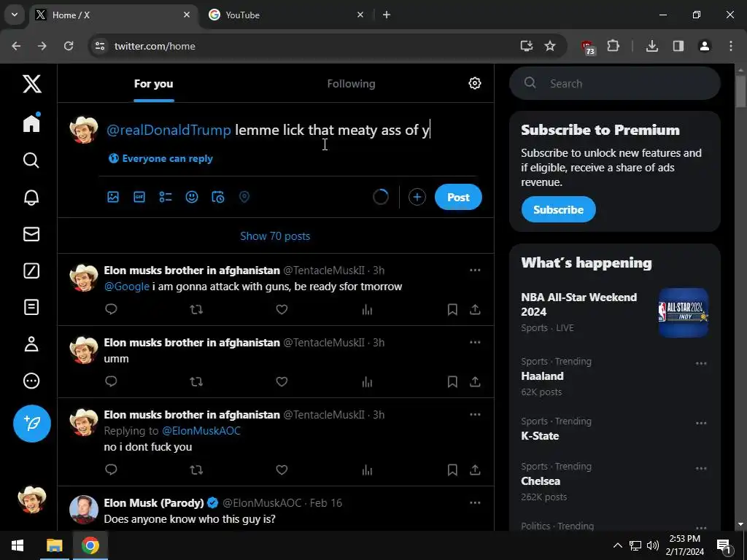747x560 pixels.
Task: Repost the 'umm' tweet
Action: point(196,382)
